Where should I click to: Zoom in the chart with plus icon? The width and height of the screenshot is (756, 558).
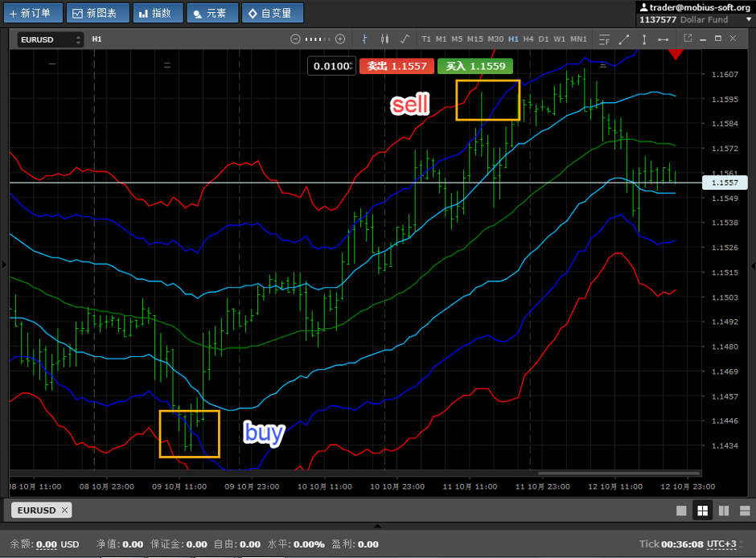click(340, 39)
